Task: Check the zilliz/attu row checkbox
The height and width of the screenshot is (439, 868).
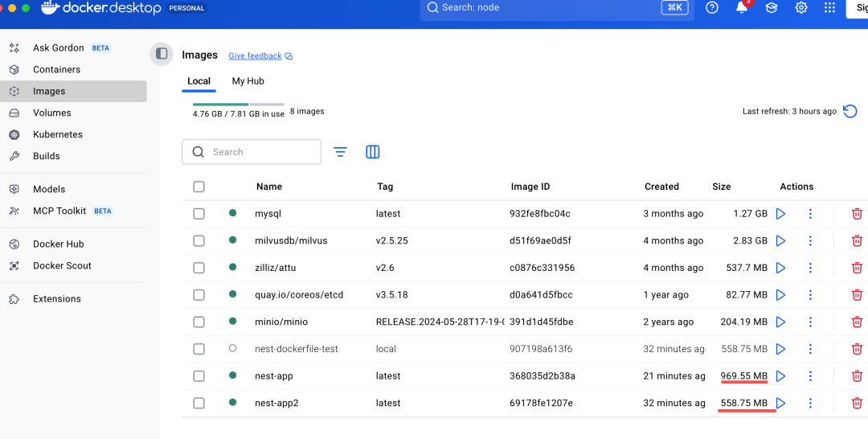Action: tap(199, 268)
